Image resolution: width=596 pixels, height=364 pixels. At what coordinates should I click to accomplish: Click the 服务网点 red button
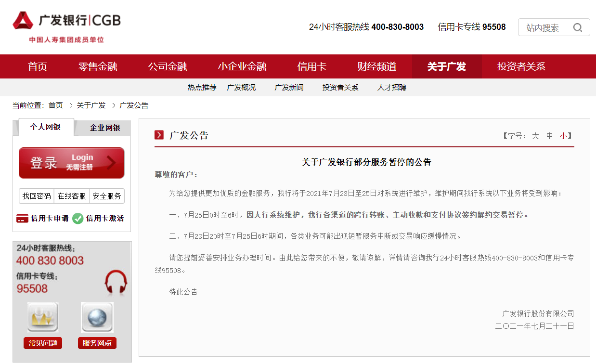pos(97,343)
